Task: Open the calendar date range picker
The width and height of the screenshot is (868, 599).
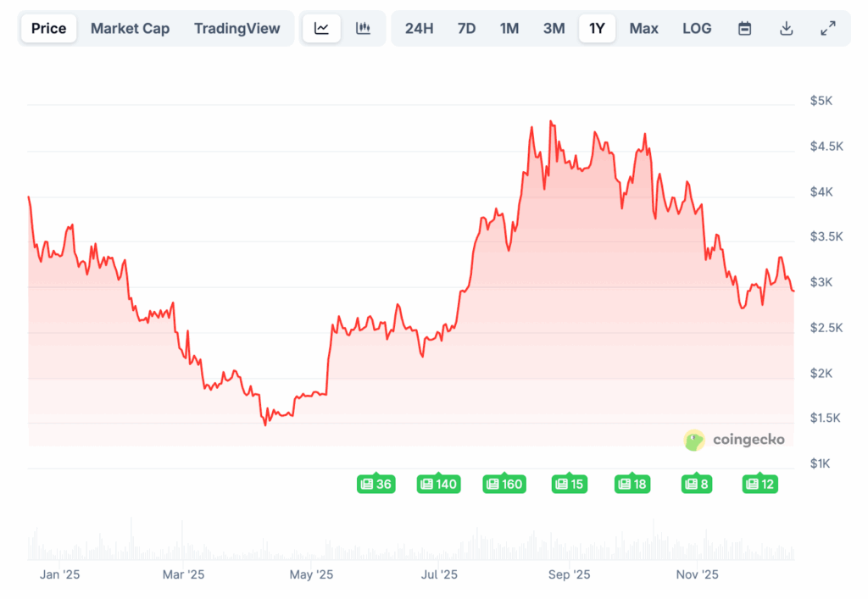Action: (744, 28)
